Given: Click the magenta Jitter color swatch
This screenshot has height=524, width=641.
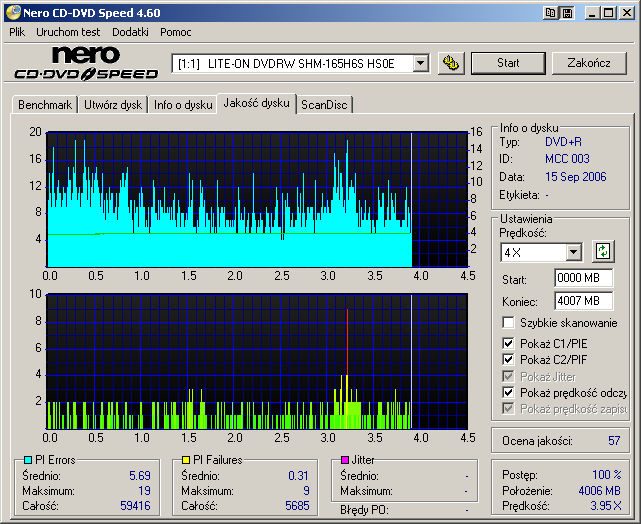Looking at the screenshot, I should (345, 460).
